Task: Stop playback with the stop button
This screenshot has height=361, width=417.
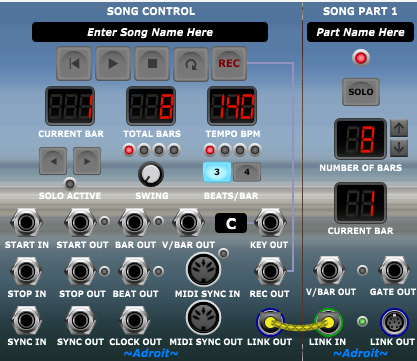Action: (x=152, y=64)
